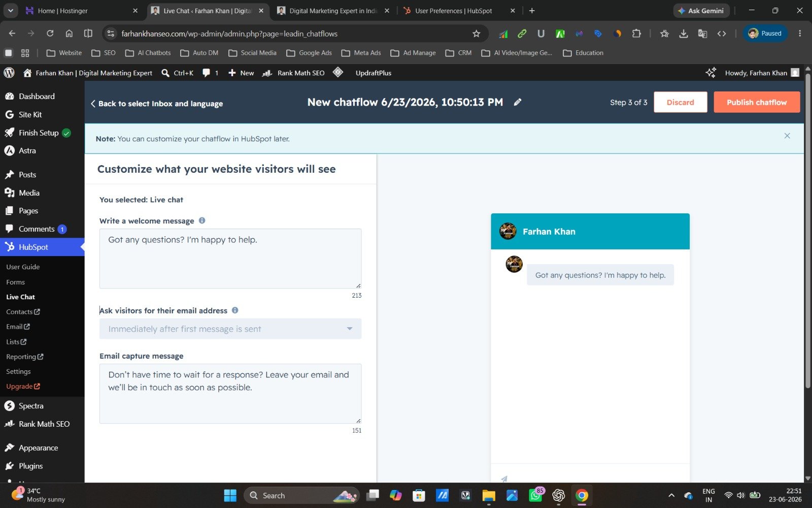Open New content menu in admin bar
812x508 pixels.
pyautogui.click(x=241, y=73)
